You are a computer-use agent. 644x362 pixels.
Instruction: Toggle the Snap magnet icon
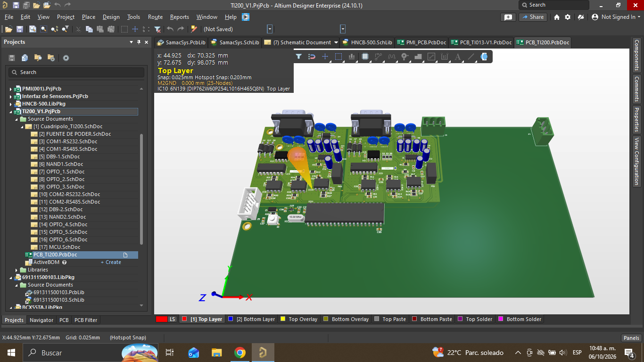[312, 57]
